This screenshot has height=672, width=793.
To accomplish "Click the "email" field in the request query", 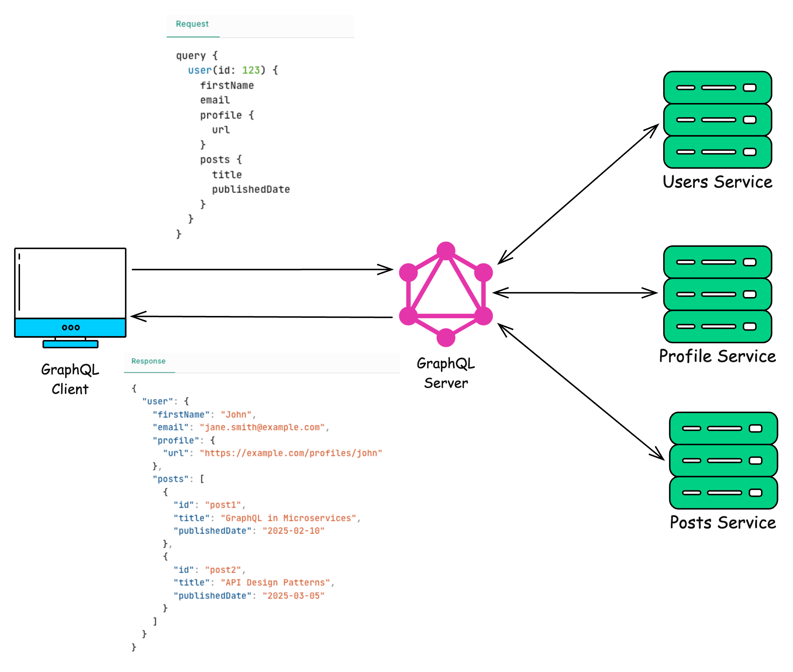I will coord(215,100).
